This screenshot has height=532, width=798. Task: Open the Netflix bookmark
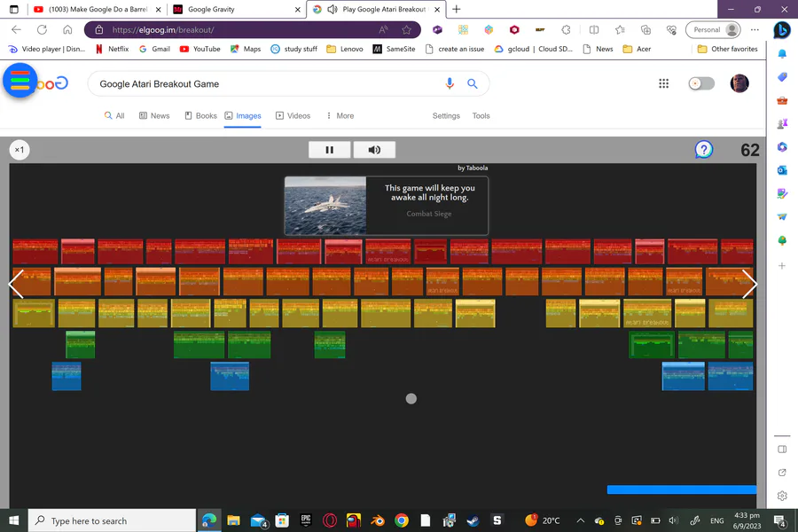(112, 49)
